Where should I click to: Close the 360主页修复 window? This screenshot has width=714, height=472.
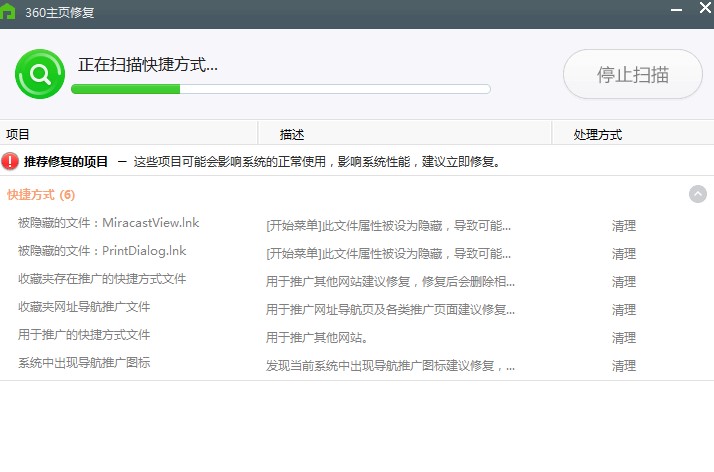pos(706,7)
